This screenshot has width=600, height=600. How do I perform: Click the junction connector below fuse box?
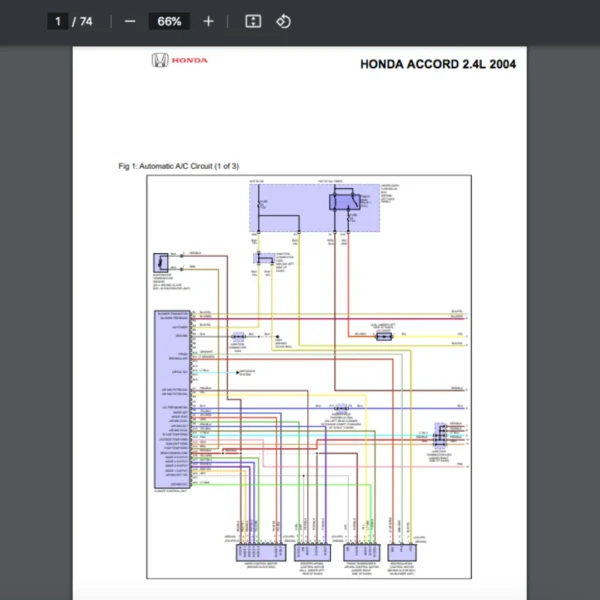(x=264, y=258)
